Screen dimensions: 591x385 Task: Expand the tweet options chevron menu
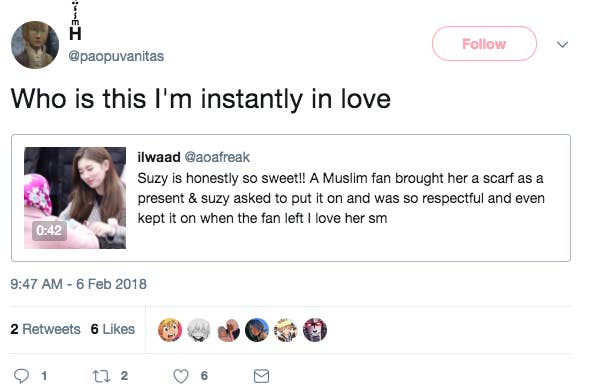click(x=562, y=44)
